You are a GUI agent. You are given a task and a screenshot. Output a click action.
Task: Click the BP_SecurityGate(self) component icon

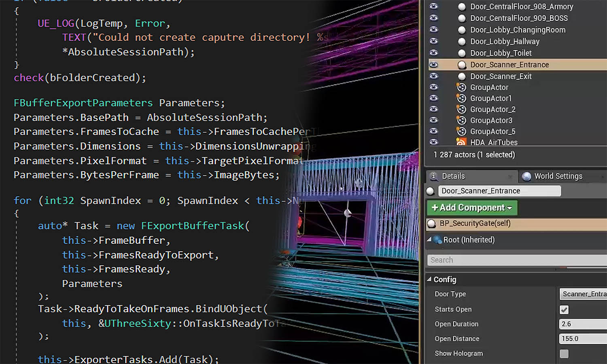[432, 223]
